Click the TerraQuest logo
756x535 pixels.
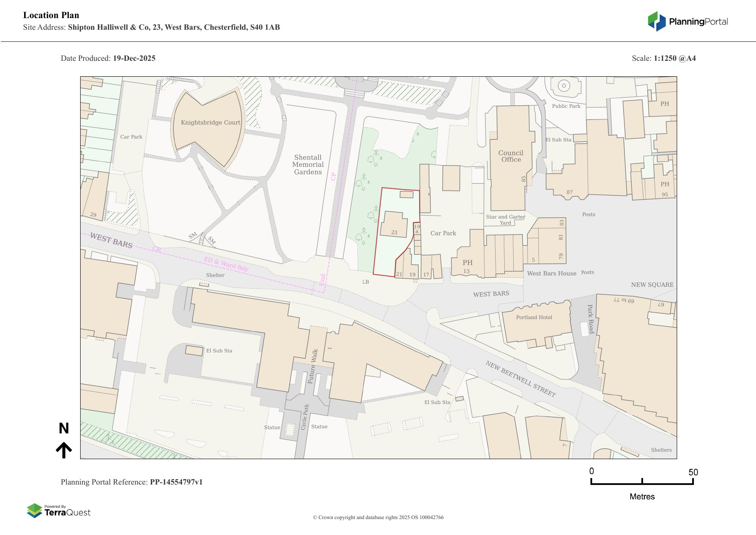[x=59, y=511]
